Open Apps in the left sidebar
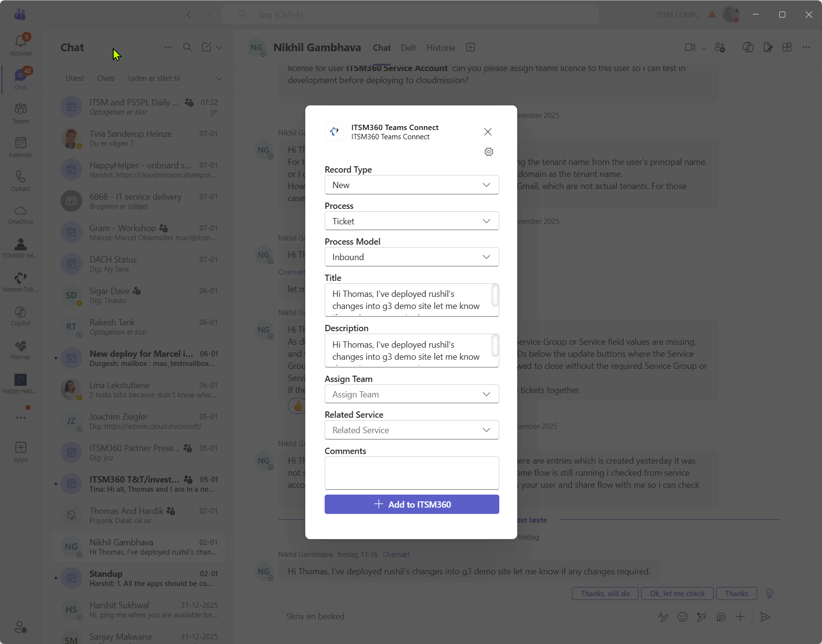Image resolution: width=822 pixels, height=644 pixels. [20, 451]
